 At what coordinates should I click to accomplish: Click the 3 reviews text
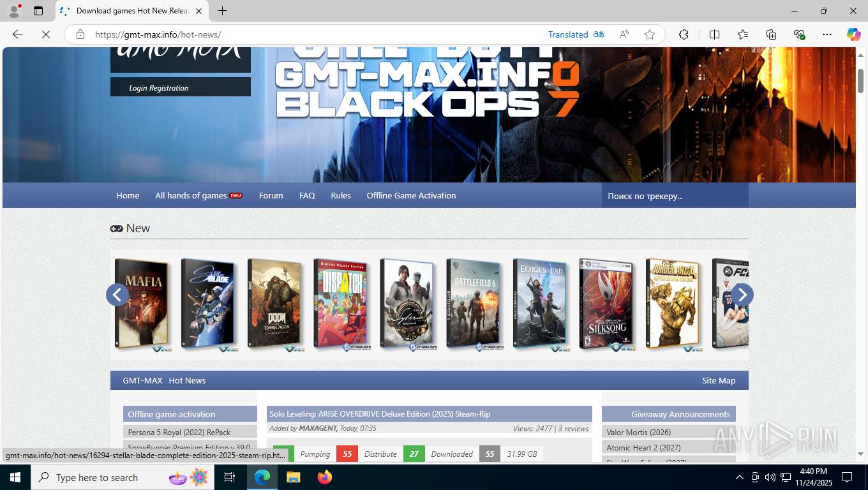(x=573, y=428)
